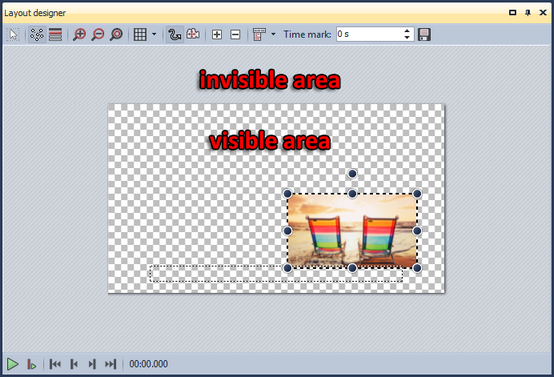
Task: Click the zoom in magnifier icon
Action: coord(79,34)
